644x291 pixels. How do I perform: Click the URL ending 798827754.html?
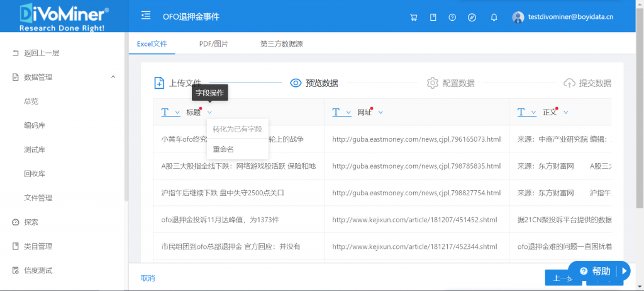click(x=416, y=193)
